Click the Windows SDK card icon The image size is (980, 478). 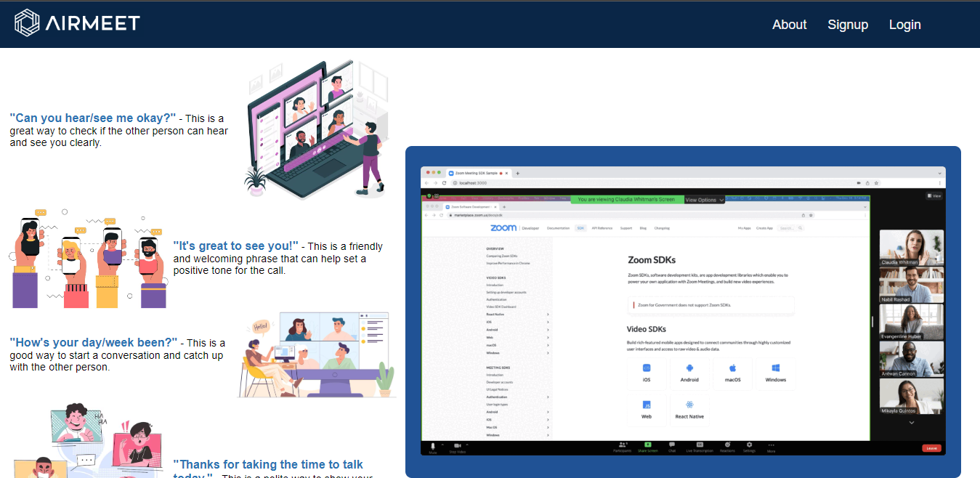tap(776, 368)
